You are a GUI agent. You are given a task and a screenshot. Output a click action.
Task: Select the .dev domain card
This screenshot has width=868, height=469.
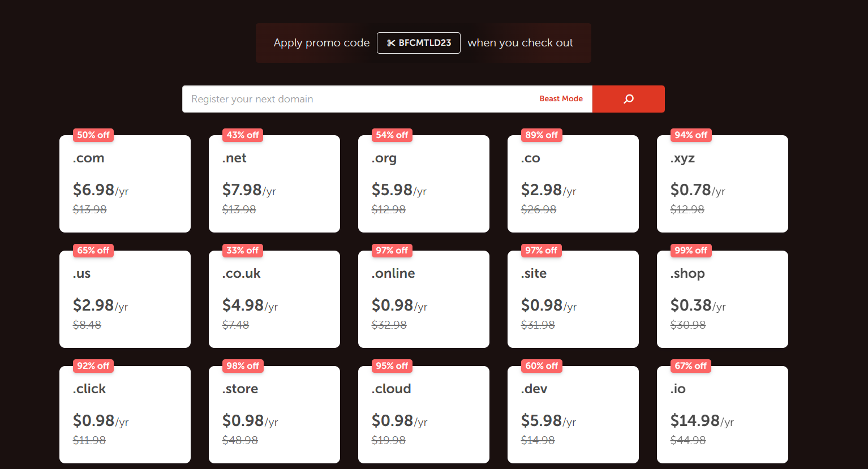[573, 415]
